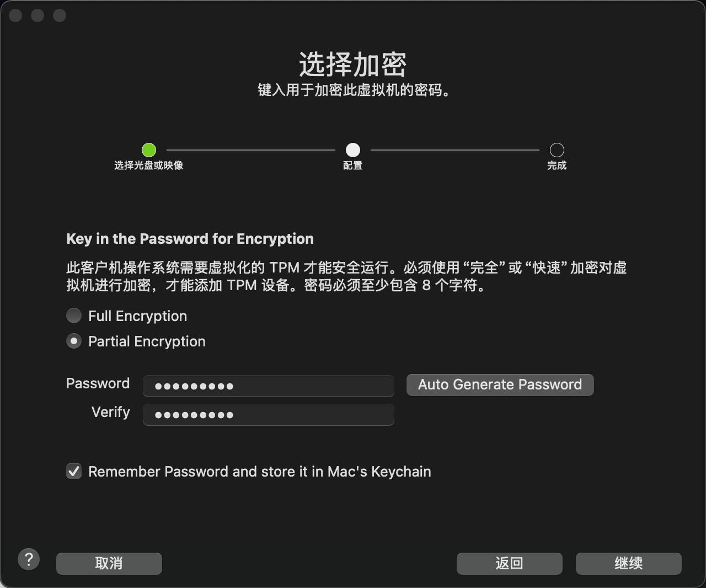Select the Partial Encryption radio button
This screenshot has width=706, height=588.
tap(74, 341)
